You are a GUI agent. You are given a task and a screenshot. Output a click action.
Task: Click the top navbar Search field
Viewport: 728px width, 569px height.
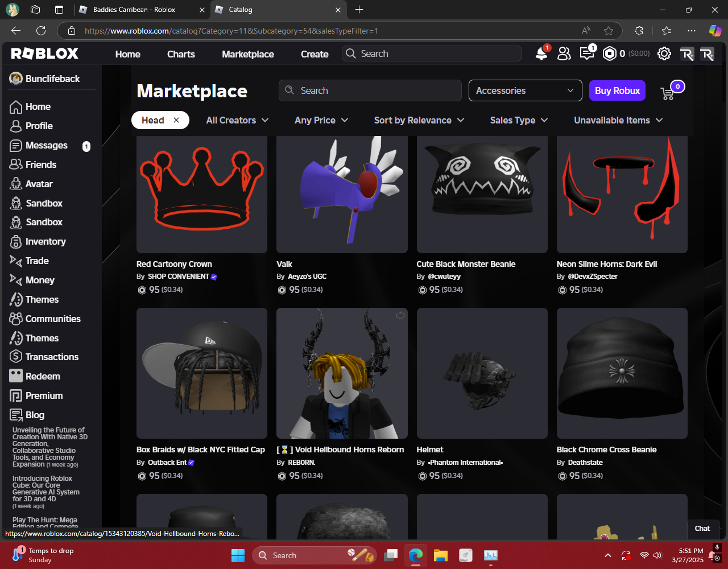(432, 53)
